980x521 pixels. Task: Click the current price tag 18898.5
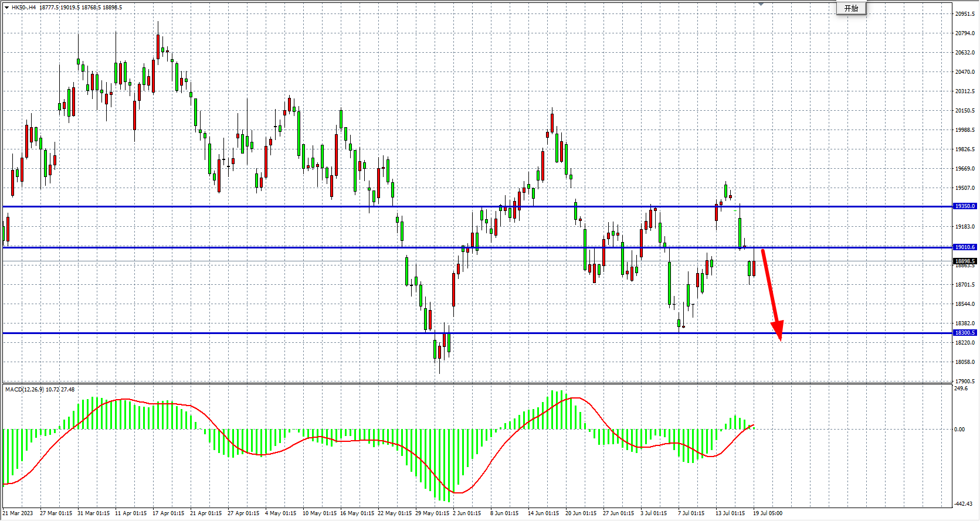click(x=964, y=261)
